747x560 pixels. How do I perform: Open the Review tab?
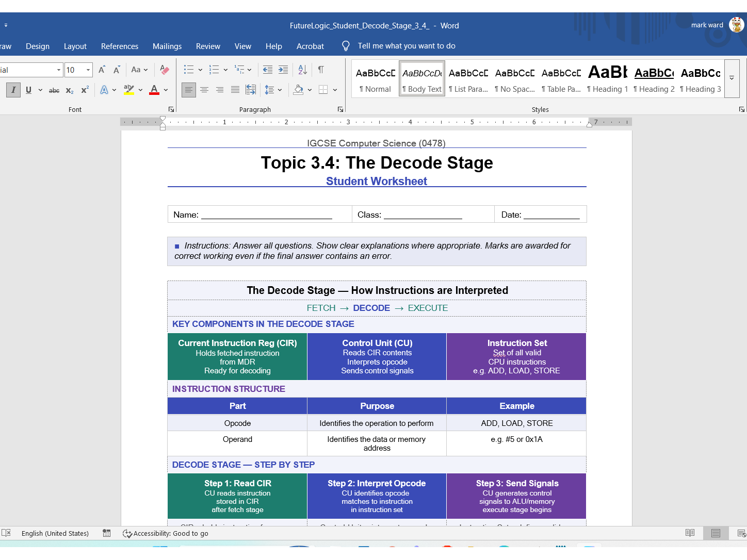click(208, 46)
